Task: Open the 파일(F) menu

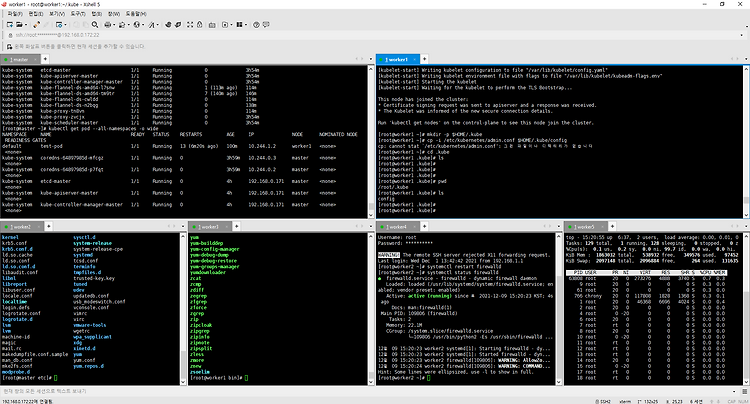Action: coord(15,14)
